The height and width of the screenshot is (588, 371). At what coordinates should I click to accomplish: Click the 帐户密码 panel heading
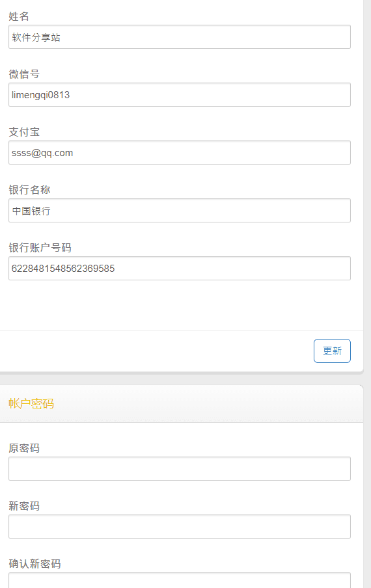(31, 403)
